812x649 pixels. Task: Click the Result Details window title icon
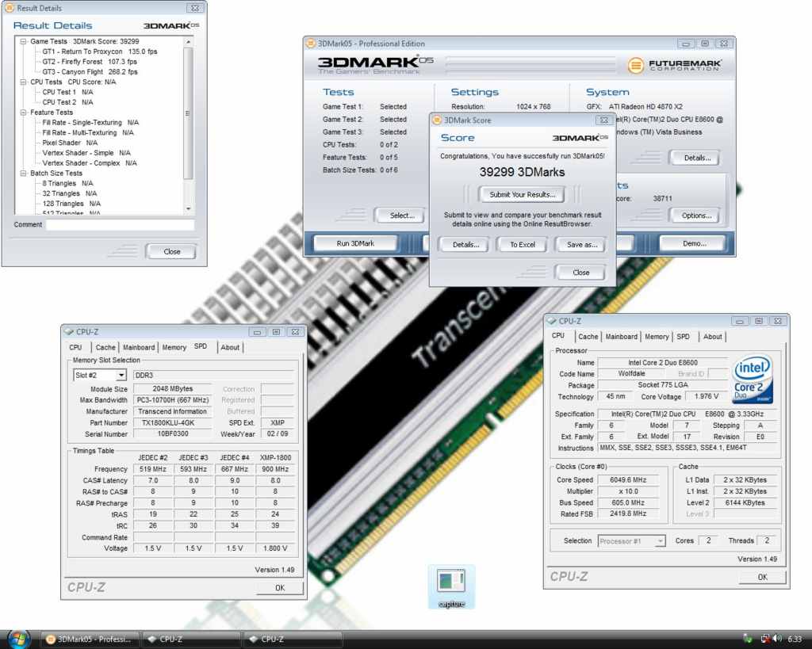[x=10, y=8]
